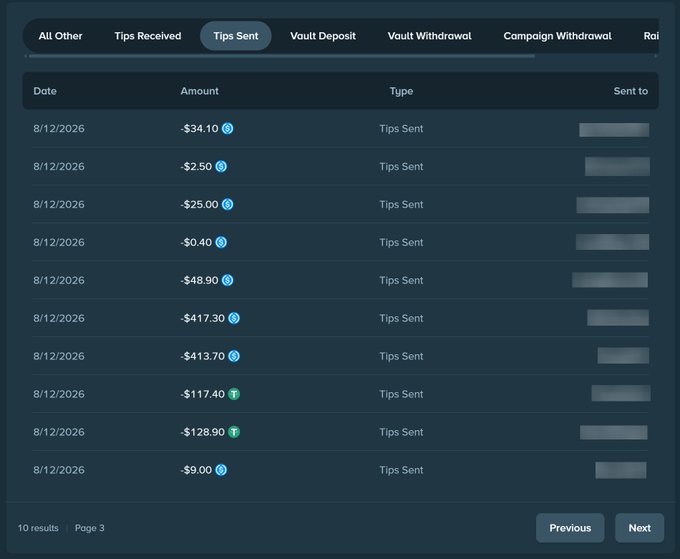Viewport: 680px width, 559px height.
Task: Select the Tips Sent tab
Action: tap(235, 36)
